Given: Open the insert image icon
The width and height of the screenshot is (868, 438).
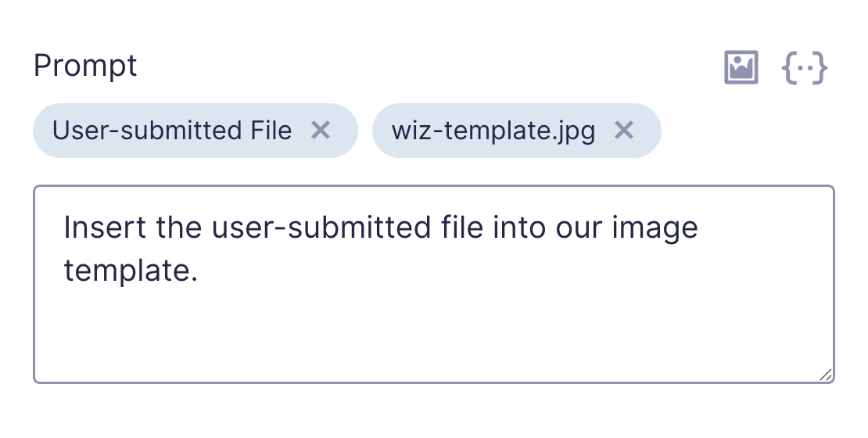Looking at the screenshot, I should [741, 67].
